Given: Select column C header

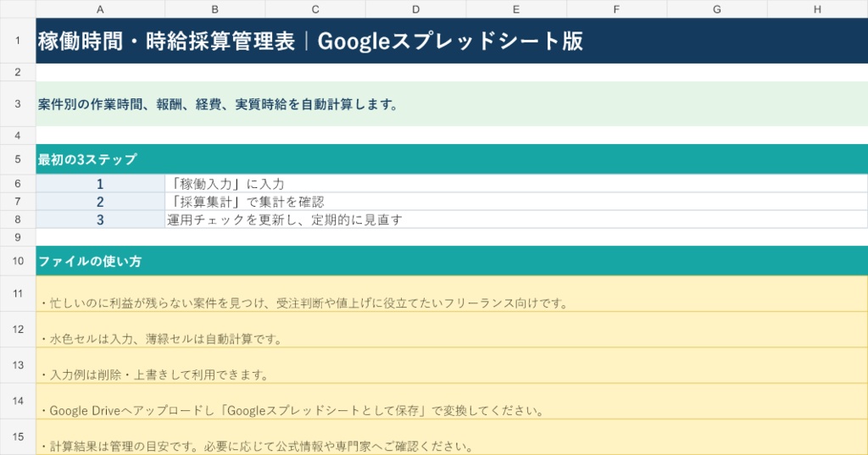Looking at the screenshot, I should point(315,8).
